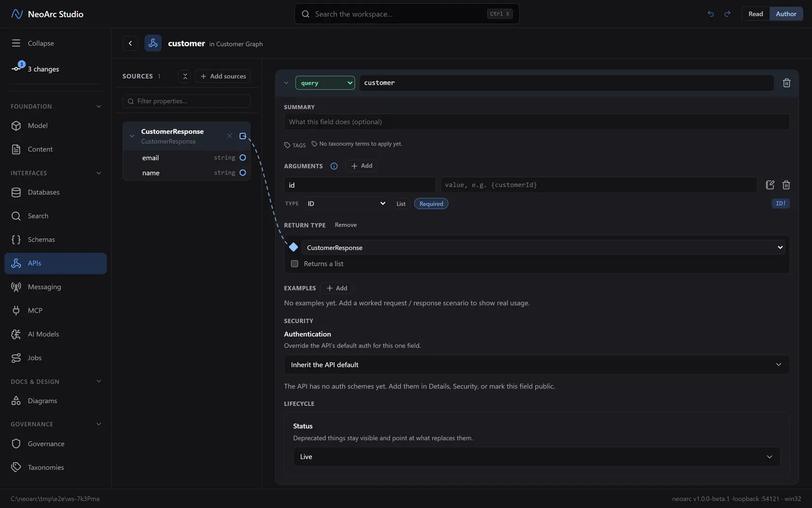Image resolution: width=812 pixels, height=508 pixels.
Task: Collapse the customer query field panel
Action: point(286,83)
